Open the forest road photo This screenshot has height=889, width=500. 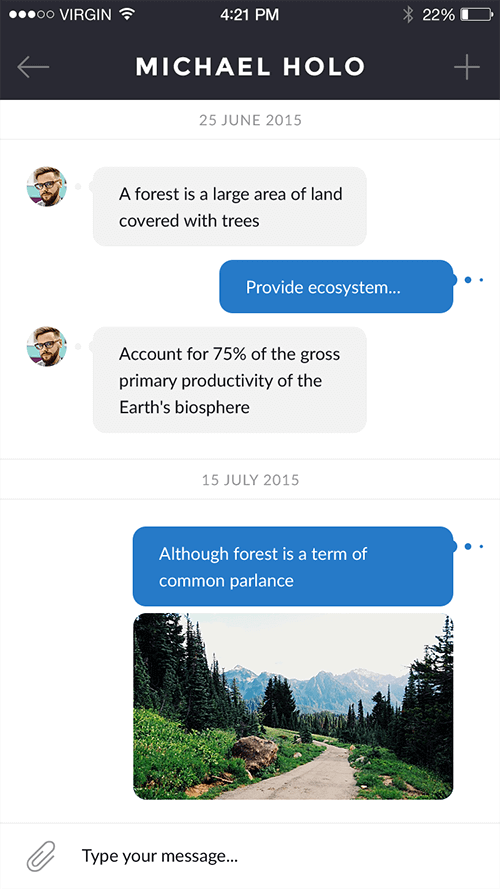(293, 706)
